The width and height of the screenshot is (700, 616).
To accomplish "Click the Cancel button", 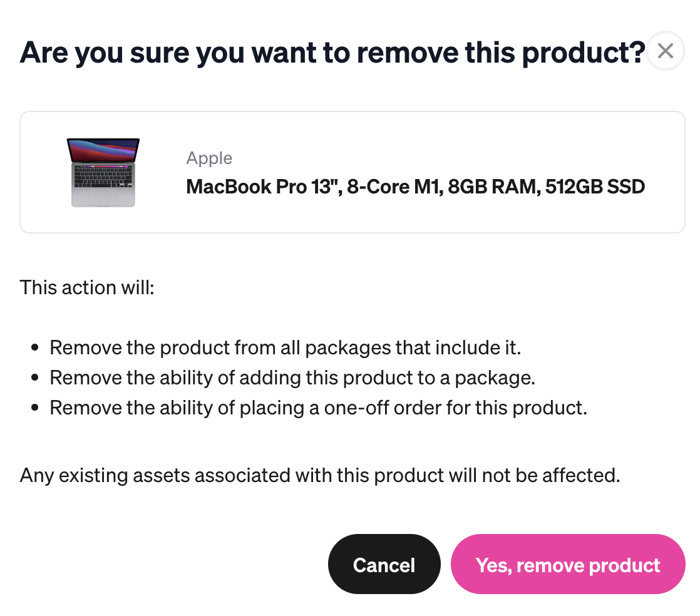I will point(384,564).
